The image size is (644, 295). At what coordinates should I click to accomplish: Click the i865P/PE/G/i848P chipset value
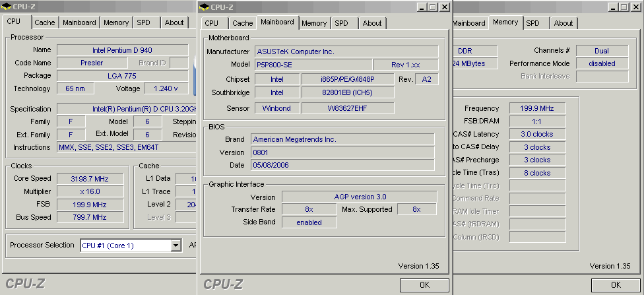click(348, 79)
